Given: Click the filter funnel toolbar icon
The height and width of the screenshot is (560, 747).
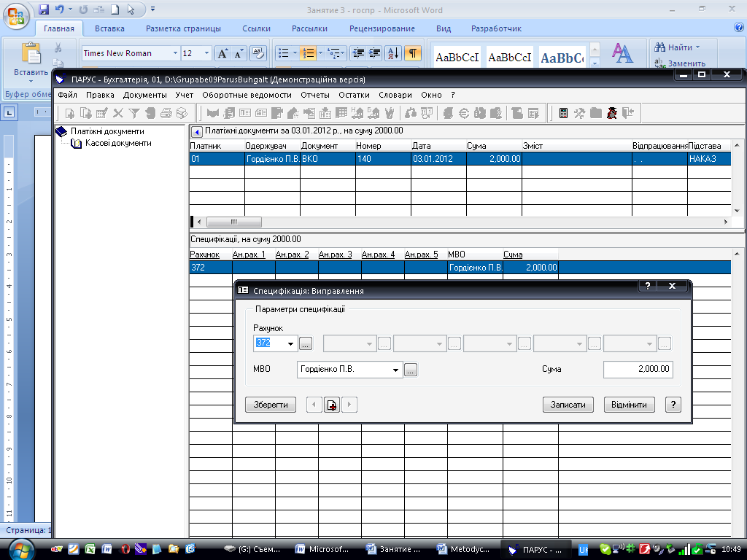Looking at the screenshot, I should [x=134, y=113].
